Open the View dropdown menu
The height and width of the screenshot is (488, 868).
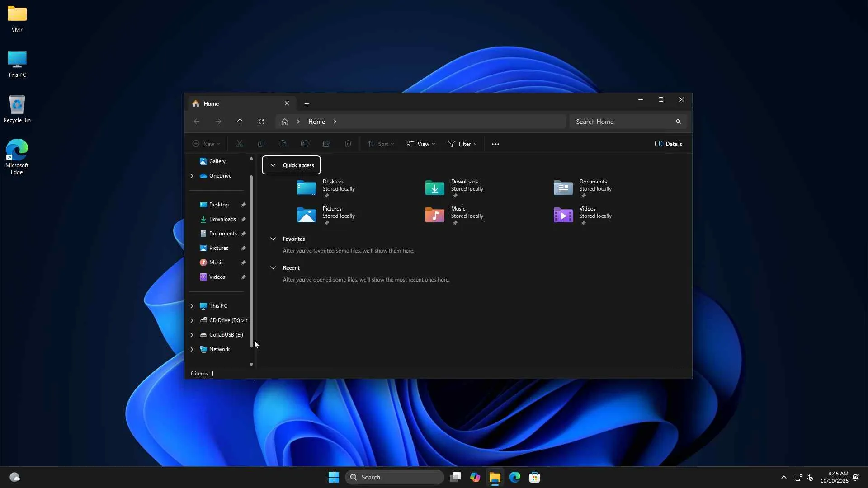click(x=420, y=144)
